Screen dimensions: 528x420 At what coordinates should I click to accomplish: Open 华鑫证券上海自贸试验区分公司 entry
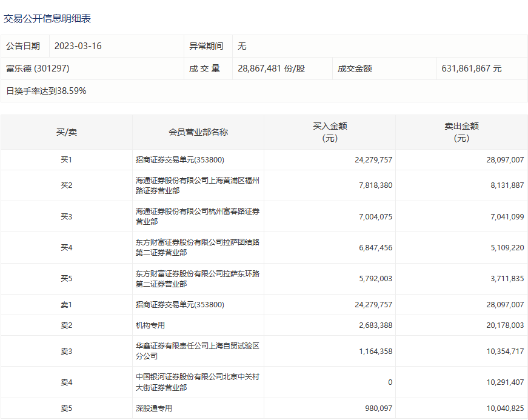tap(198, 351)
